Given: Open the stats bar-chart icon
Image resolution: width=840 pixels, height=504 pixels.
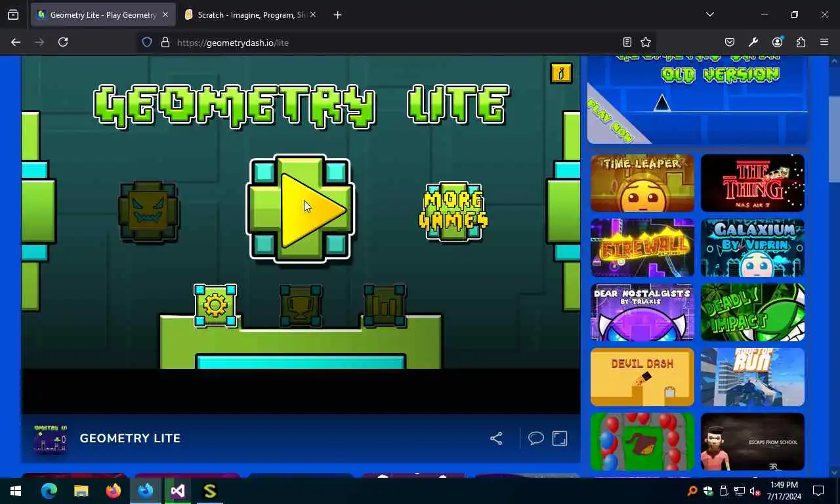Looking at the screenshot, I should tap(385, 305).
